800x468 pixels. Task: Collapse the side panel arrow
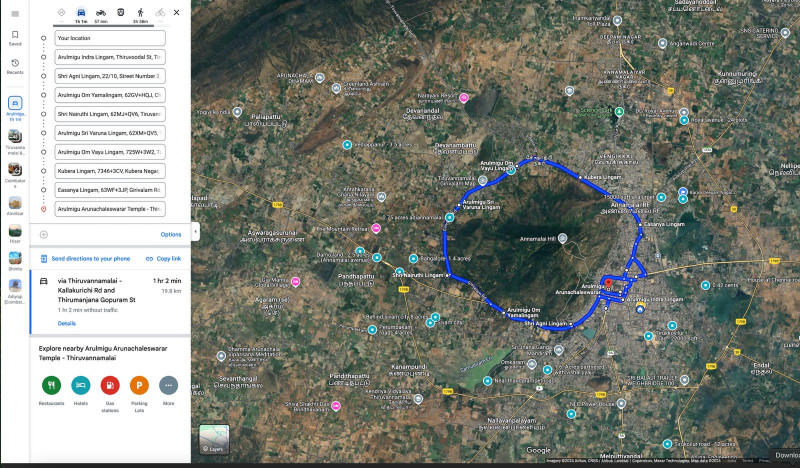(x=195, y=231)
